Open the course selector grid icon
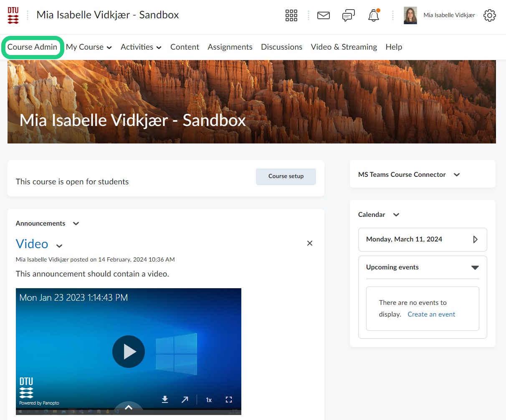This screenshot has width=506, height=420. point(291,15)
